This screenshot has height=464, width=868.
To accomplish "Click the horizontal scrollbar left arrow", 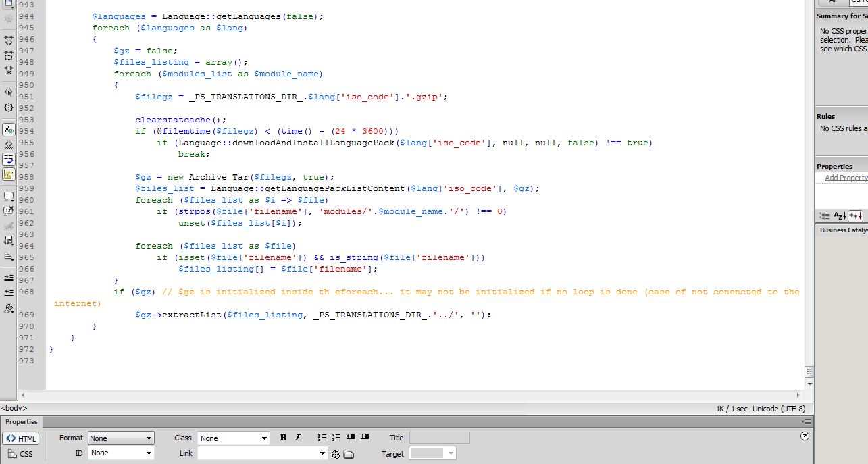I will pyautogui.click(x=22, y=395).
